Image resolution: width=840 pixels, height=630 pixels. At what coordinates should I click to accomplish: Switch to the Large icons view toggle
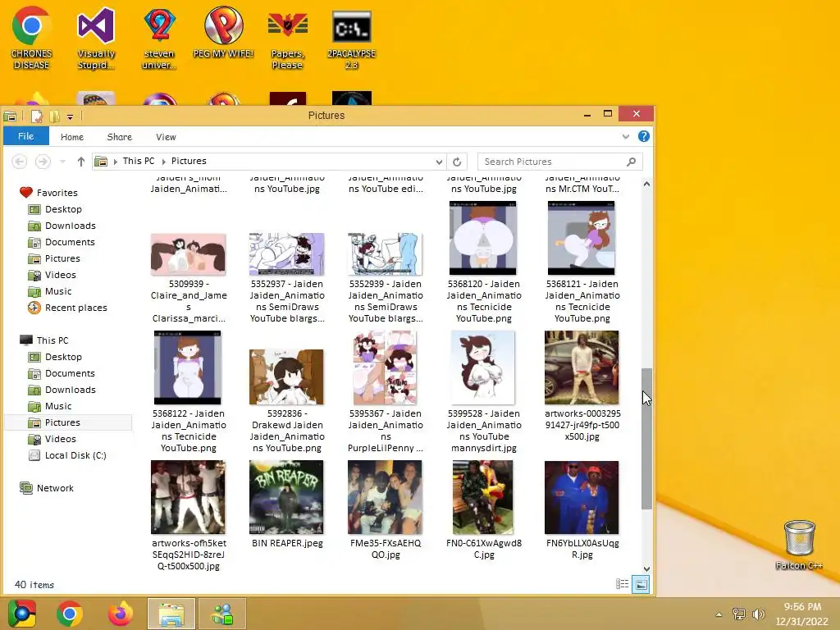pos(641,584)
